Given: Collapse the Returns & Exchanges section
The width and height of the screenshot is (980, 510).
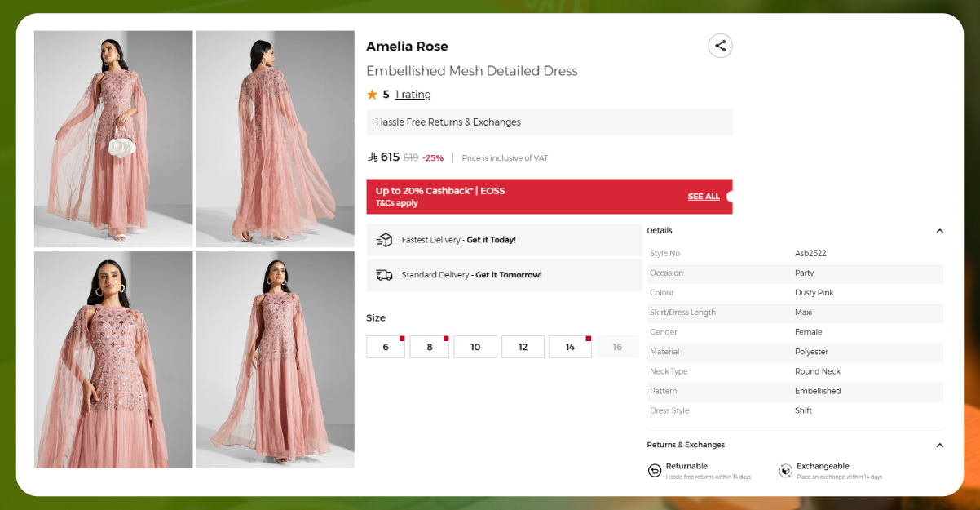Looking at the screenshot, I should pos(939,446).
